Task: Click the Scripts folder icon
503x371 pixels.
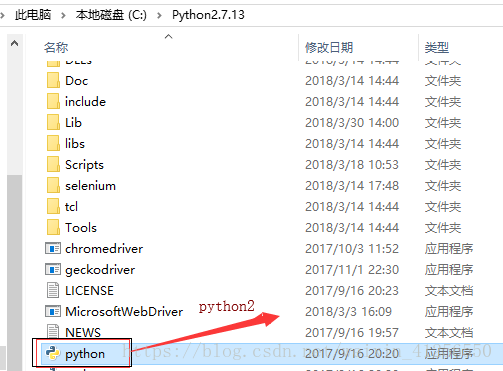Action: (x=53, y=165)
